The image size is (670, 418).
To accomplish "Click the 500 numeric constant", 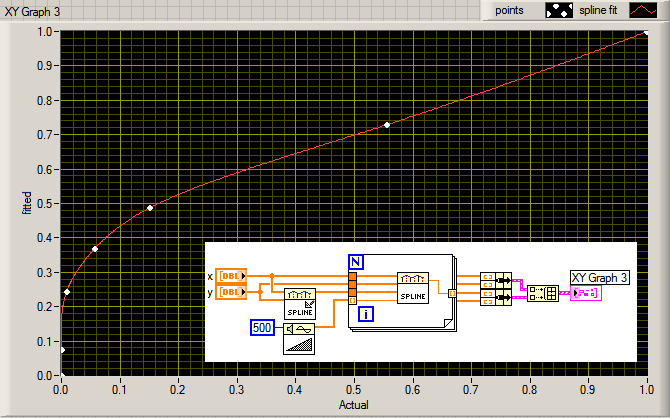I will pyautogui.click(x=262, y=328).
